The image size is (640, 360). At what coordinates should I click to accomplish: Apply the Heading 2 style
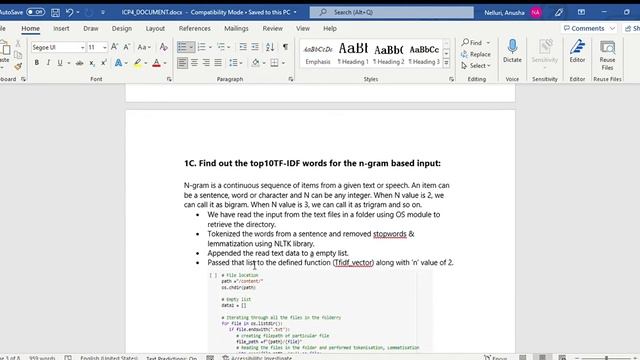pos(389,54)
